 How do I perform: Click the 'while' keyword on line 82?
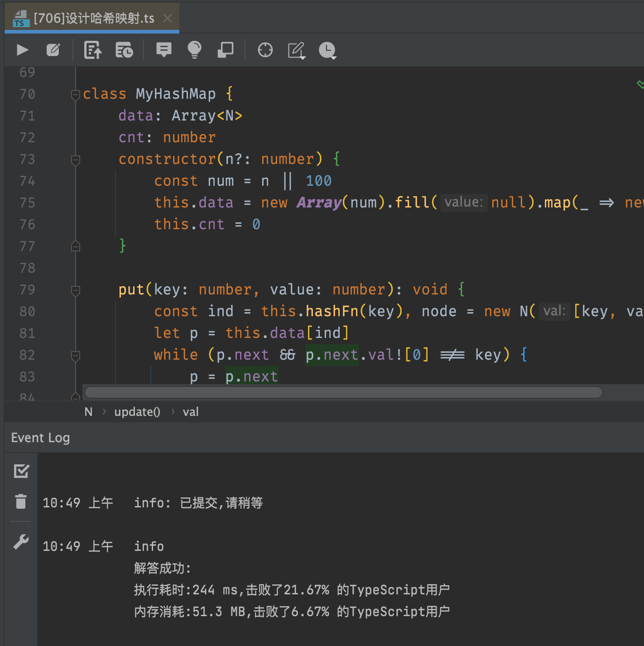tap(176, 355)
